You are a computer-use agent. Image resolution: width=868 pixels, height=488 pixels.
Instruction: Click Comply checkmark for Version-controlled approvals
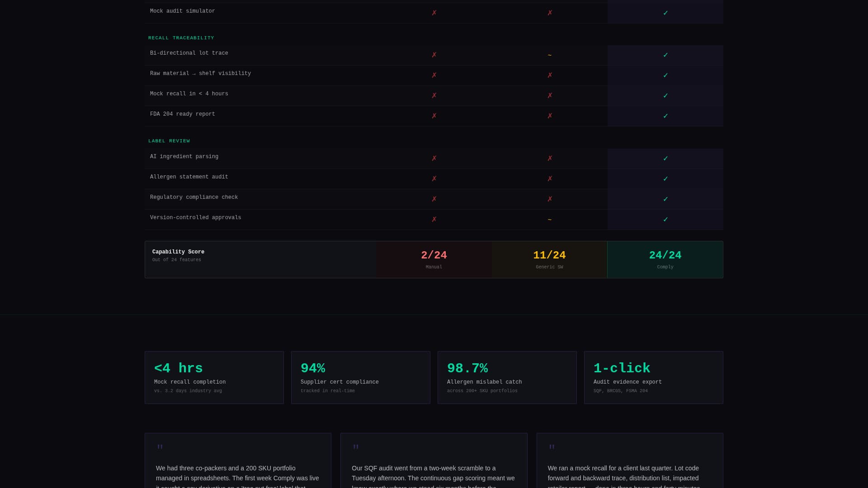[665, 220]
